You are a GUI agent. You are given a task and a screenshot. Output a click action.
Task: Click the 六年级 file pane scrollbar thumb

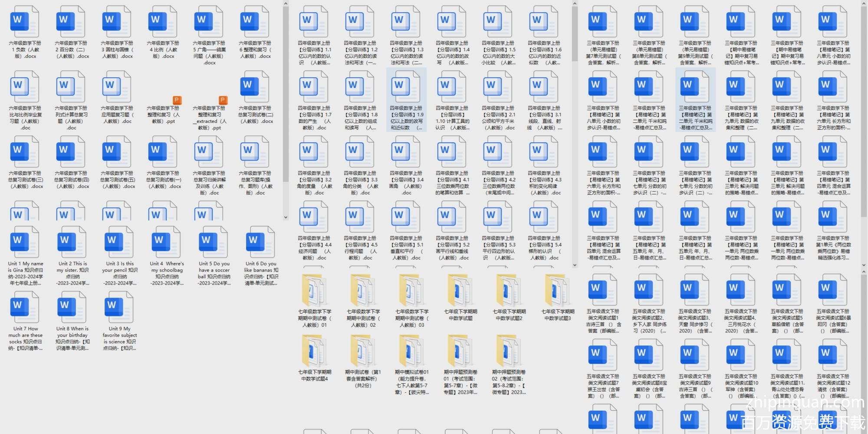pyautogui.click(x=286, y=87)
